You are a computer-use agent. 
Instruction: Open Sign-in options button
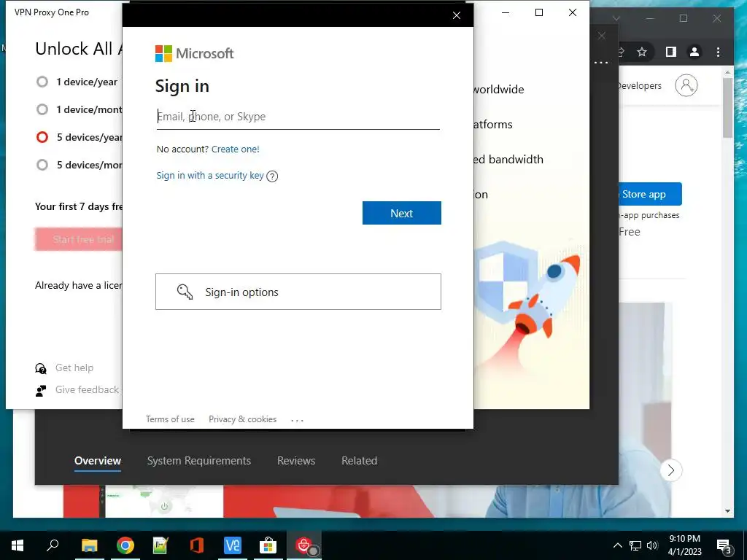pyautogui.click(x=298, y=292)
